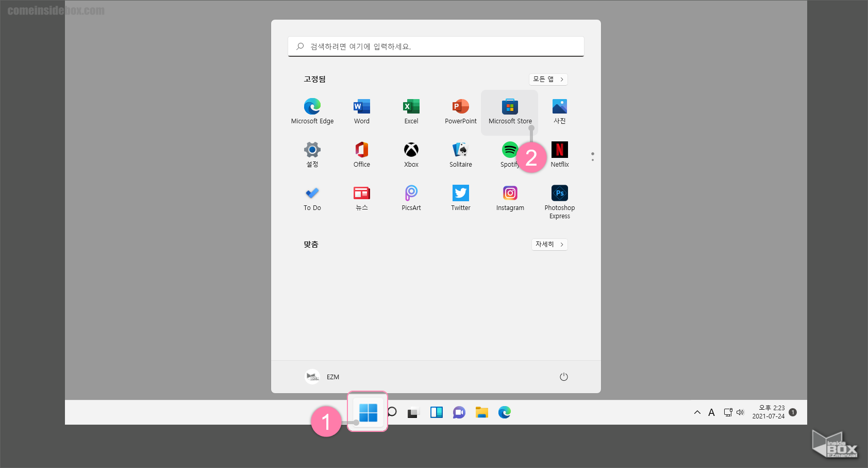Open Task View on the taskbar
The image size is (868, 468).
[413, 412]
